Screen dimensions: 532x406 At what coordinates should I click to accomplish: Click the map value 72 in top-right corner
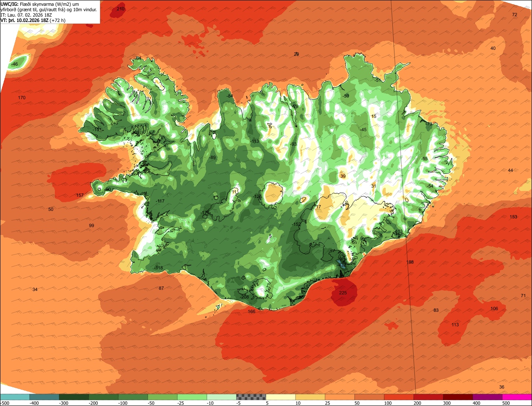[x=515, y=15]
